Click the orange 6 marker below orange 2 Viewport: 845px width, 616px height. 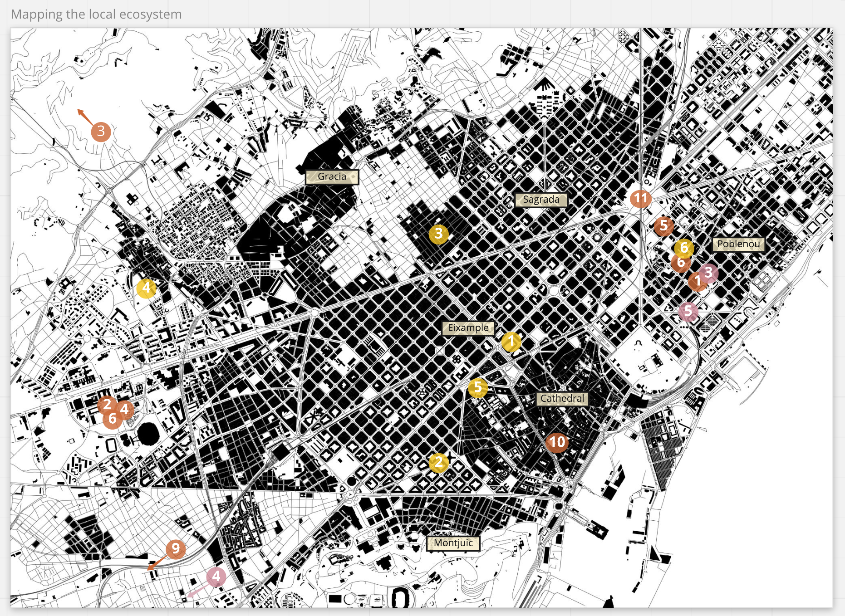(x=113, y=420)
